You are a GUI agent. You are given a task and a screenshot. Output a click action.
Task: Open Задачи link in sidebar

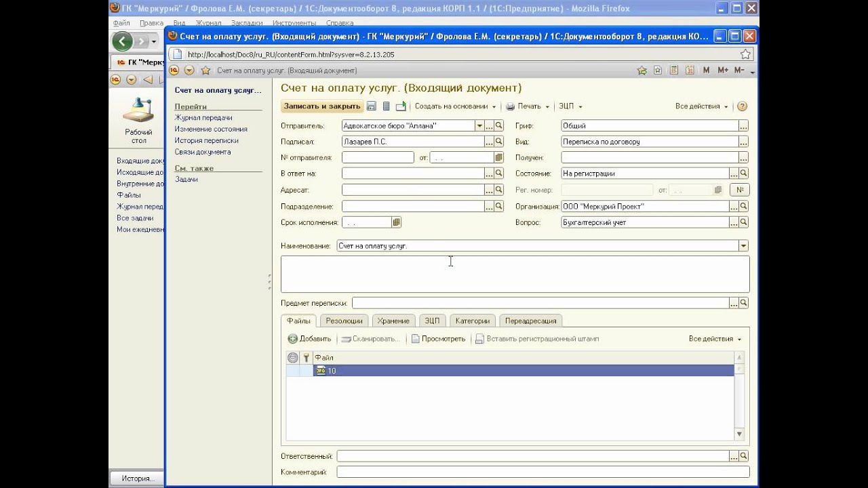(x=186, y=179)
